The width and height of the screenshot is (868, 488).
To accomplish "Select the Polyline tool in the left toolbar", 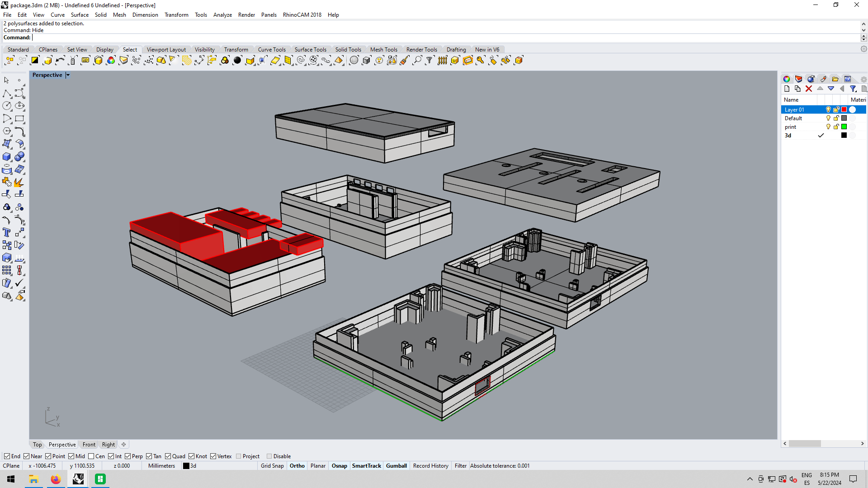I will [x=7, y=94].
